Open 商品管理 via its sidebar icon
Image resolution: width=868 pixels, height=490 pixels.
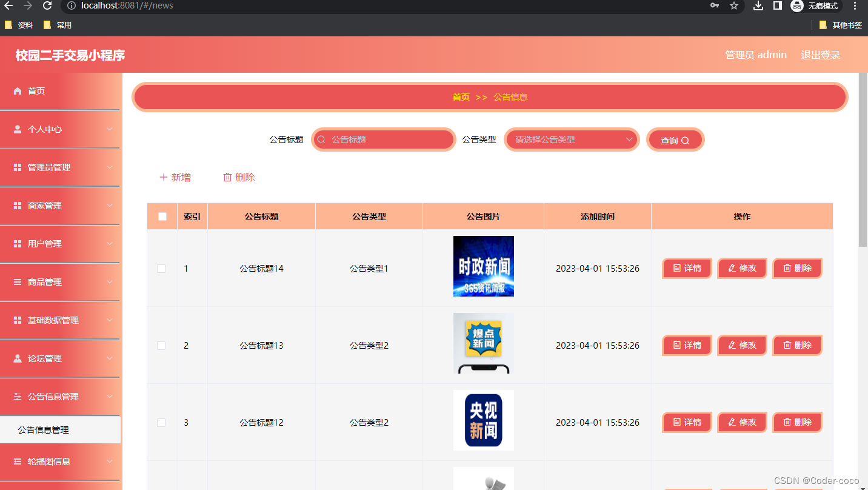[18, 282]
